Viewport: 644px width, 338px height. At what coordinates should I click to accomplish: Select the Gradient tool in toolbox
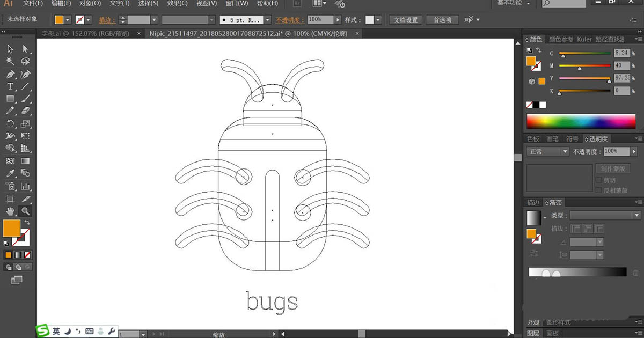[25, 161]
